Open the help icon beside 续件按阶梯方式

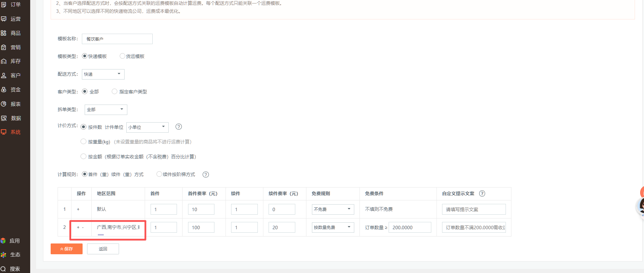(x=206, y=174)
